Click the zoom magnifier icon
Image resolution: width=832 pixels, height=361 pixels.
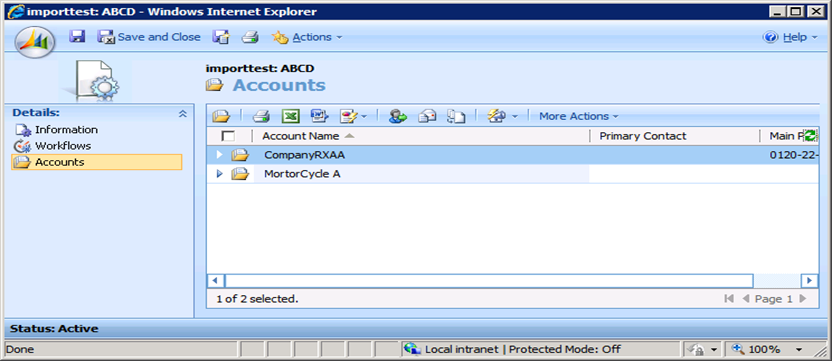(x=738, y=349)
